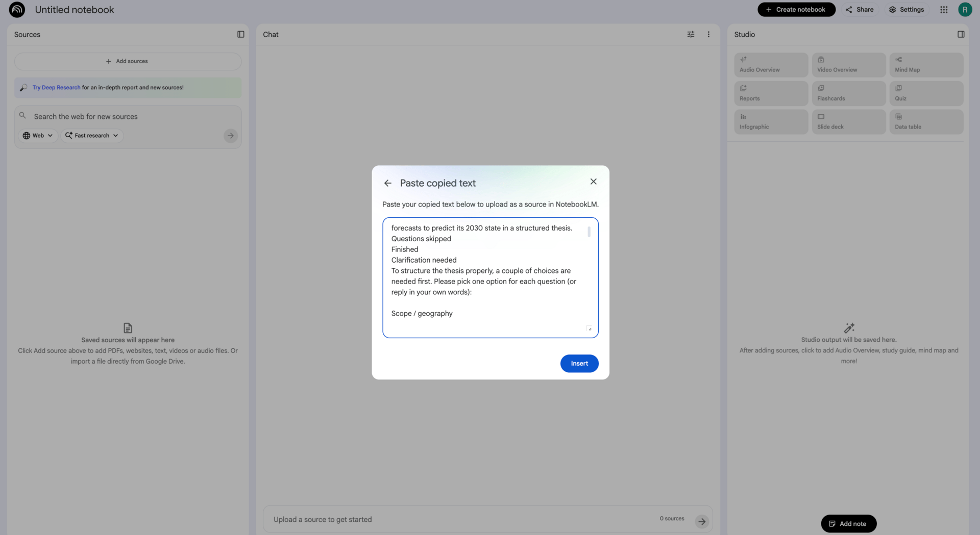The width and height of the screenshot is (980, 535).
Task: Open Try Deep Research link
Action: [56, 87]
